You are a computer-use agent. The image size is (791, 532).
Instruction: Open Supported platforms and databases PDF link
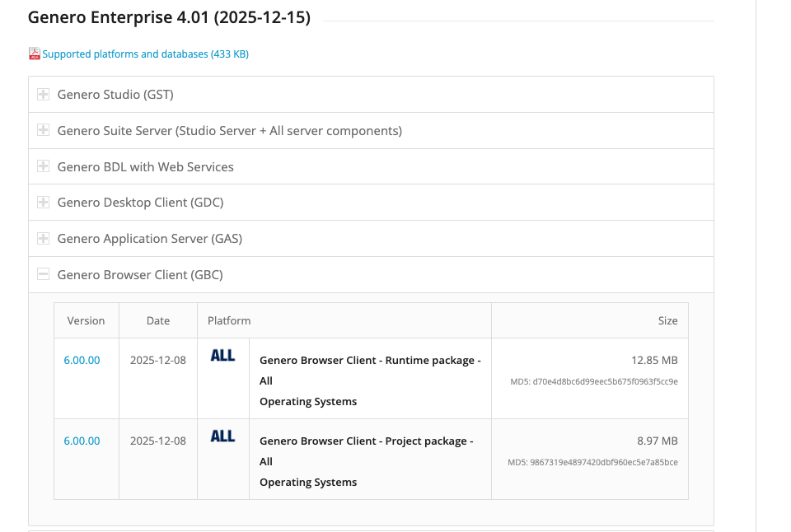pyautogui.click(x=145, y=54)
